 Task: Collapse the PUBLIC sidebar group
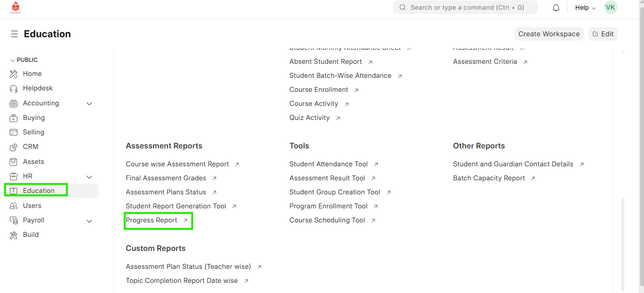(x=13, y=60)
